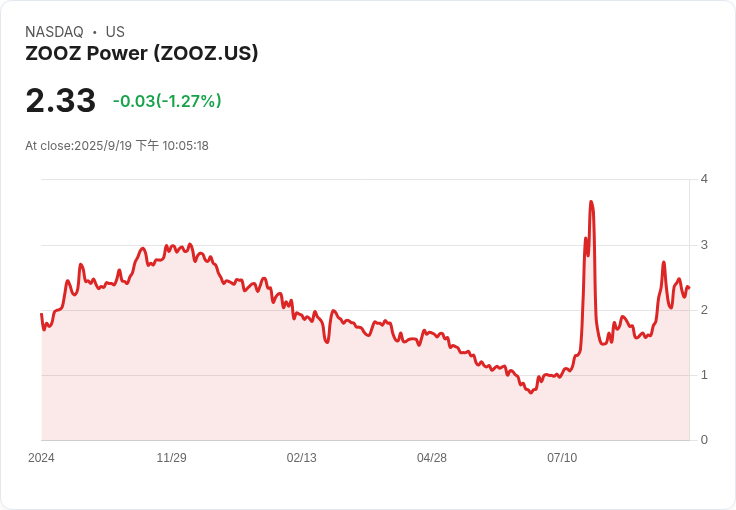Click the 3 price axis label
This screenshot has height=510, width=736.
[x=704, y=245]
